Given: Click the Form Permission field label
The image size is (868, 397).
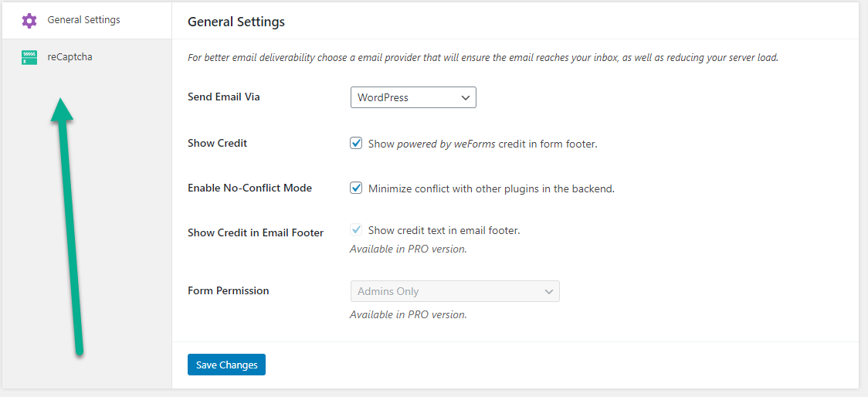Looking at the screenshot, I should (229, 291).
